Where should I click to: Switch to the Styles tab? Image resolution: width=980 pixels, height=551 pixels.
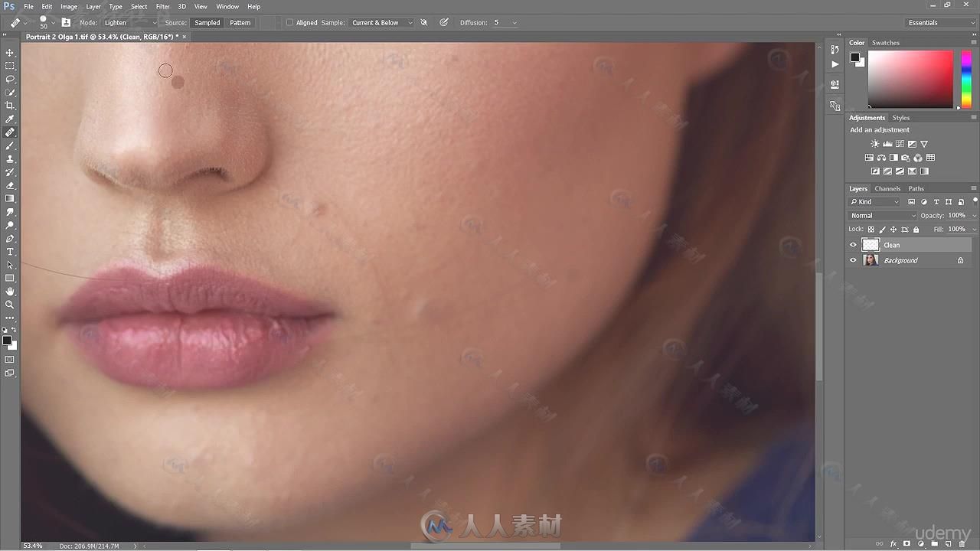[901, 118]
